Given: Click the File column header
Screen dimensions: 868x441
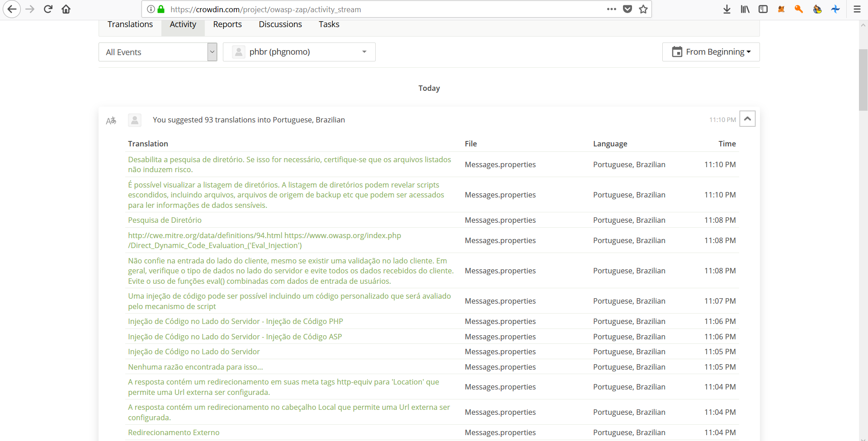Looking at the screenshot, I should (x=471, y=144).
